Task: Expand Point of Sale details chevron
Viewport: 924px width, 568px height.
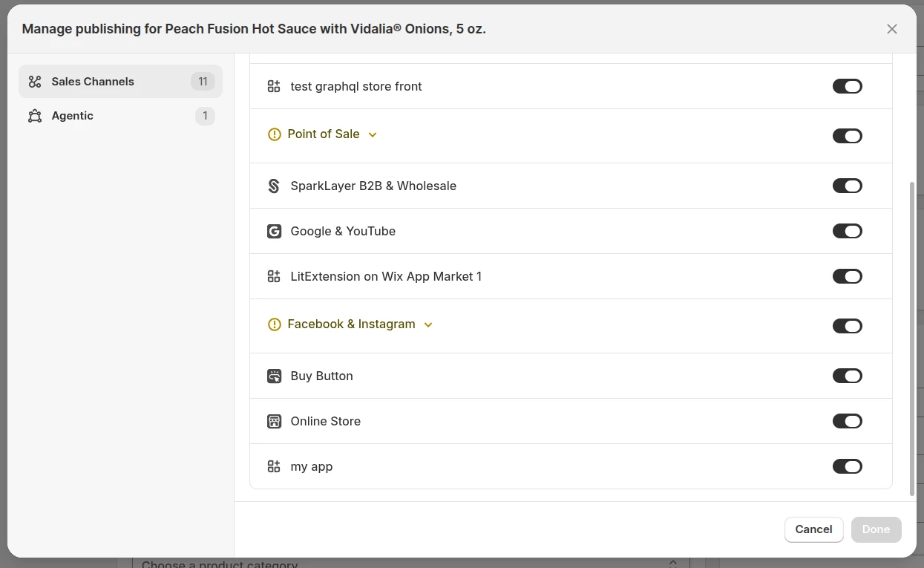Action: (x=373, y=134)
